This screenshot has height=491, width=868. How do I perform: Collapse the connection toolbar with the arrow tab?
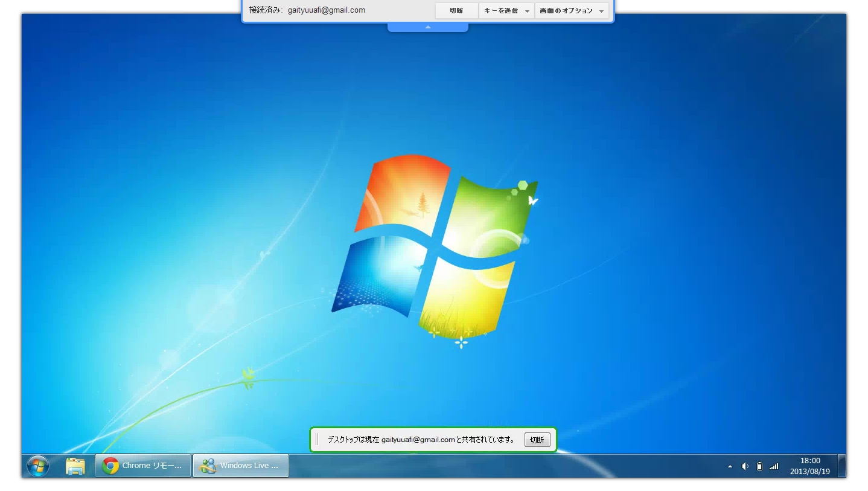pyautogui.click(x=428, y=27)
